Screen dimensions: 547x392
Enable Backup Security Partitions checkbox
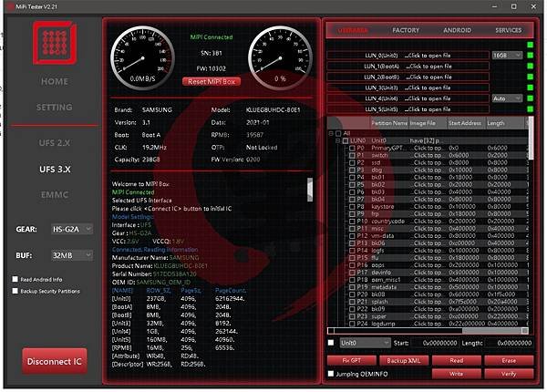click(x=15, y=291)
